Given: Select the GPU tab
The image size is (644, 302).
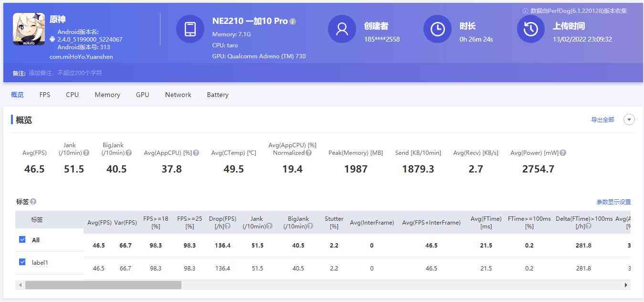Looking at the screenshot, I should point(143,95).
